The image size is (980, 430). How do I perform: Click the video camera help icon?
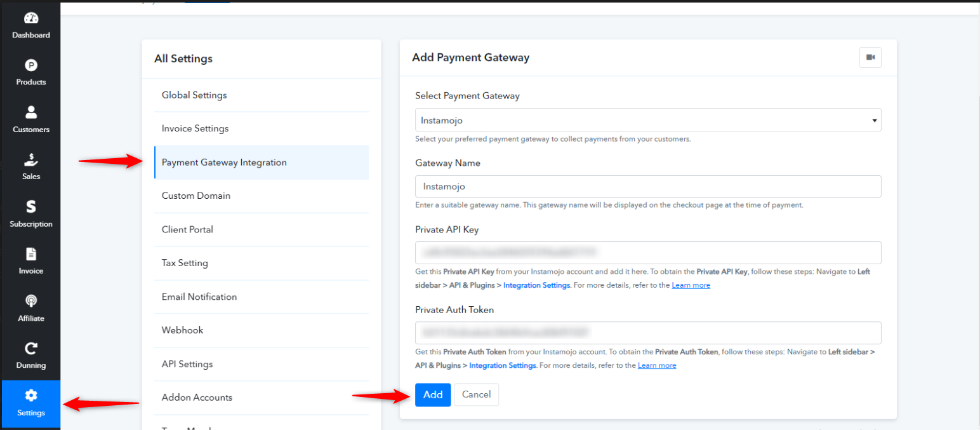(870, 57)
